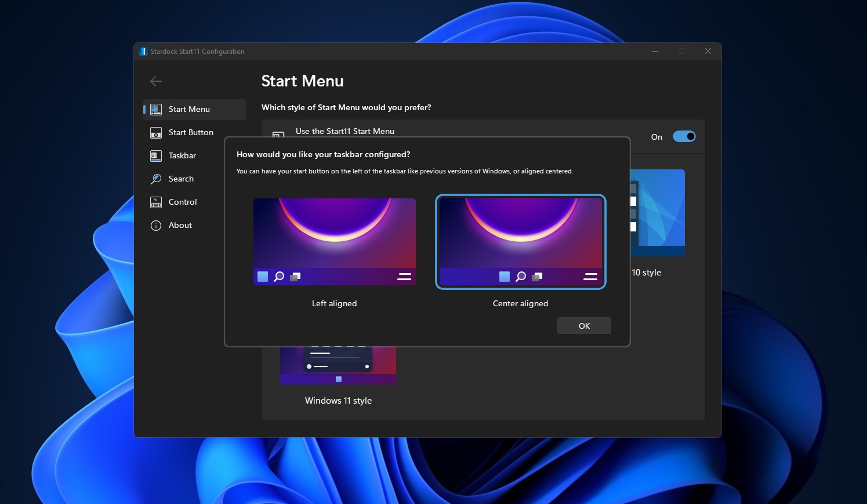Open the About page from the sidebar

click(x=180, y=225)
